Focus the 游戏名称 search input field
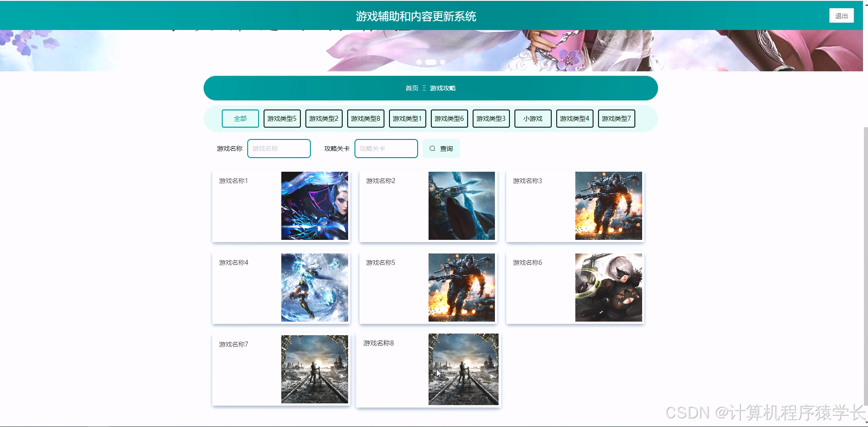The width and height of the screenshot is (868, 427). [279, 149]
